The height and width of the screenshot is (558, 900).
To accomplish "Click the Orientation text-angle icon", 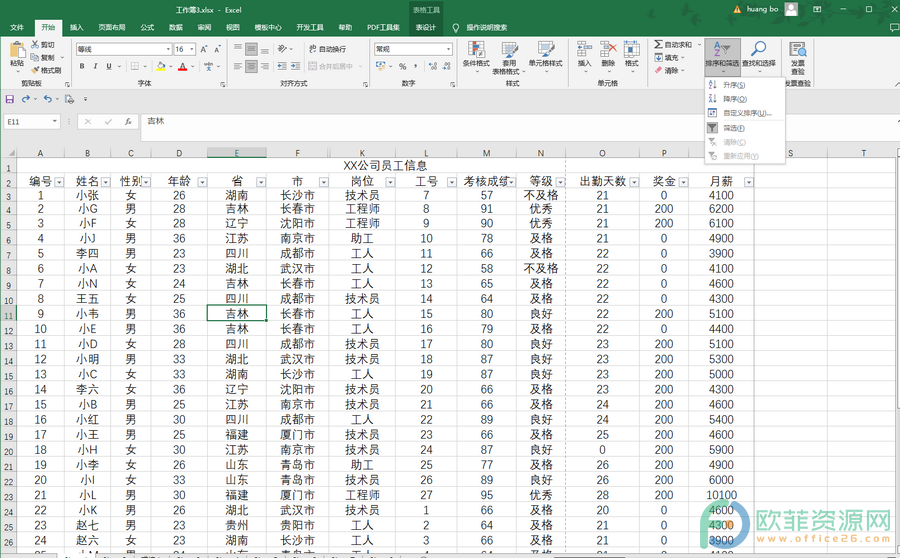I will point(282,49).
